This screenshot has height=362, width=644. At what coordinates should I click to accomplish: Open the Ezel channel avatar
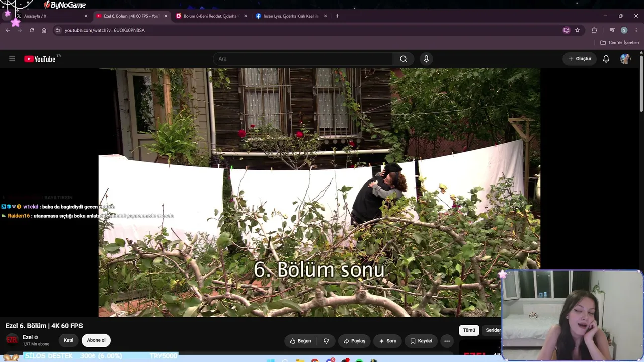pos(12,340)
